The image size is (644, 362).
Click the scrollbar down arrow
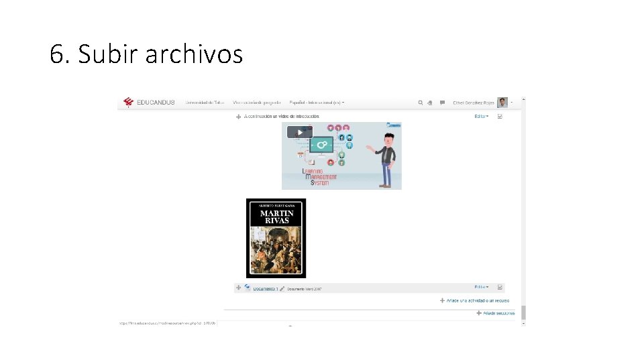point(524,324)
